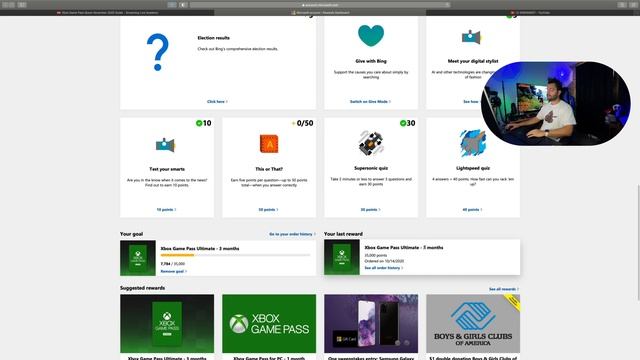Click the page's vertical scrollbar
The height and width of the screenshot is (360, 640).
[x=638, y=243]
